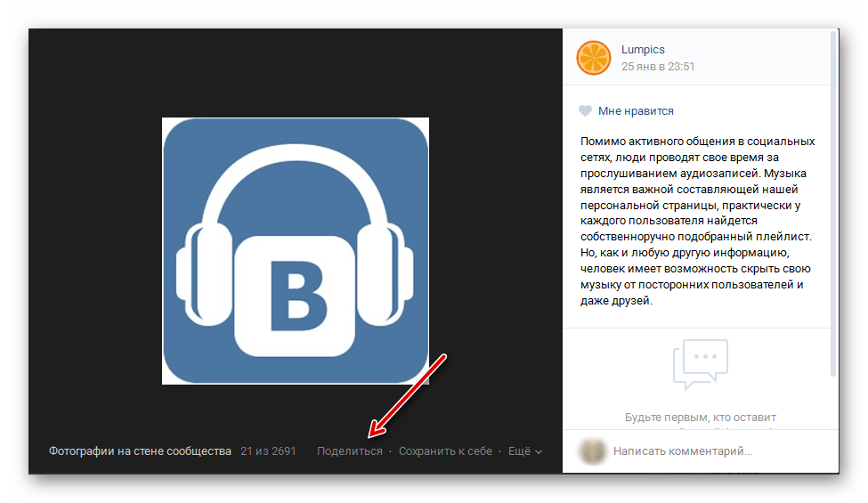
Task: Open album Фотографии на стене сообщества
Action: (140, 451)
